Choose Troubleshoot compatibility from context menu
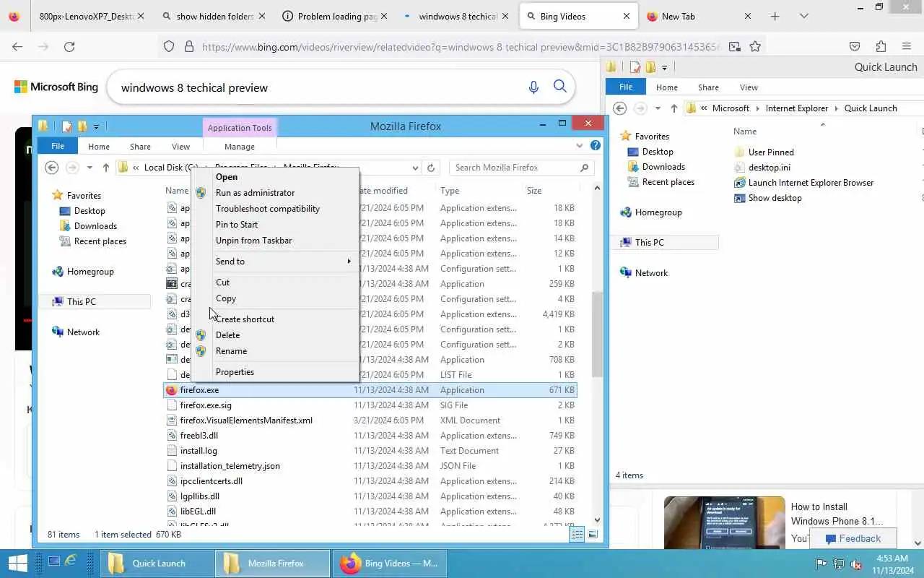The height and width of the screenshot is (578, 924). click(x=275, y=209)
